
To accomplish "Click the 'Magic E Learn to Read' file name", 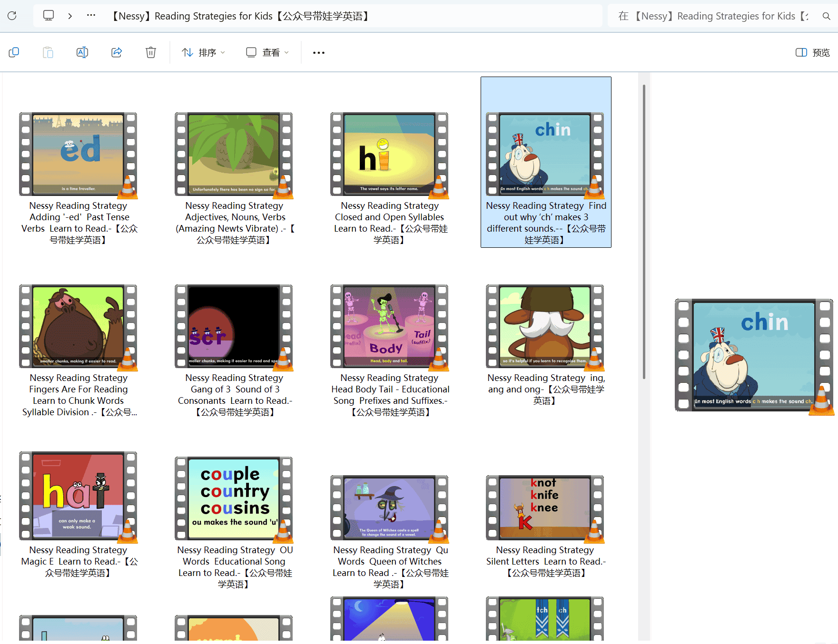I will tap(79, 561).
